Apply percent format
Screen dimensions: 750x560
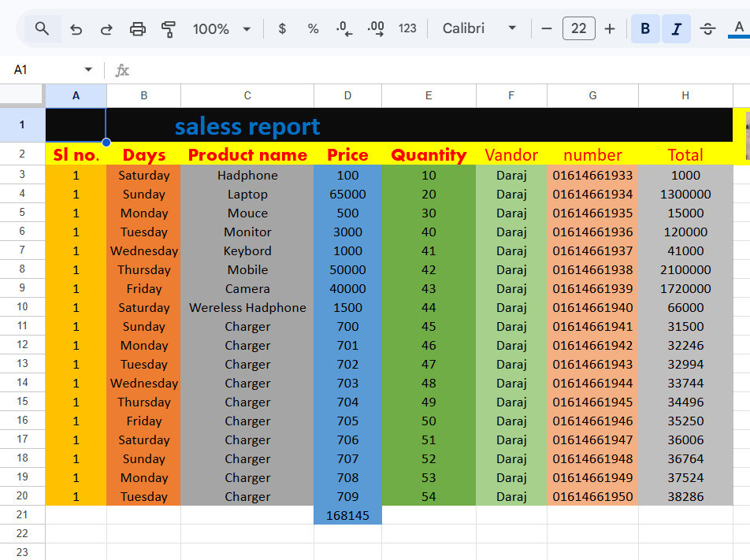tap(314, 29)
